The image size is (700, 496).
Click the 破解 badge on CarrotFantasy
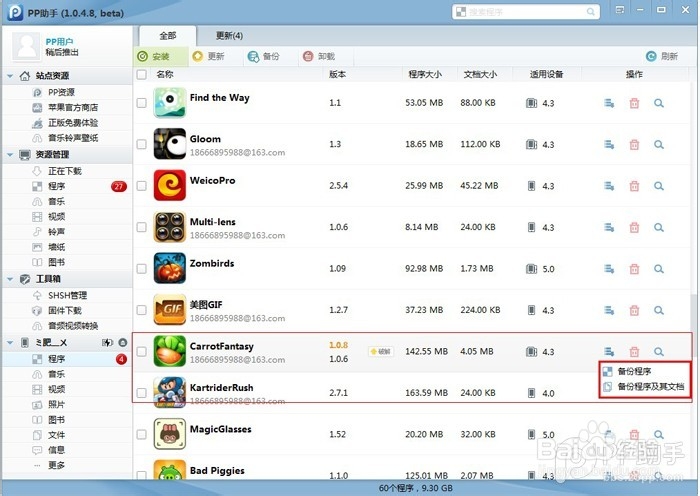tap(381, 351)
